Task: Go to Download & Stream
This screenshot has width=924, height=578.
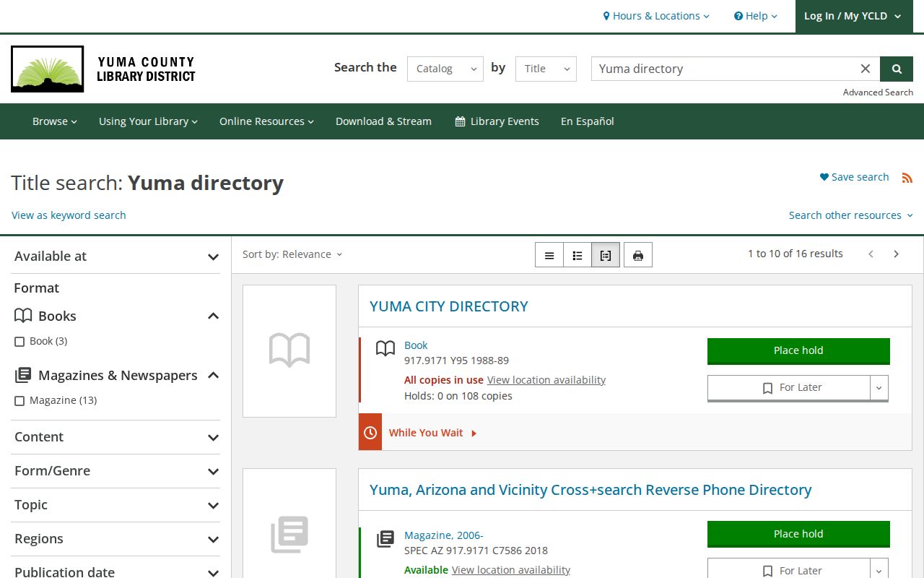Action: click(383, 121)
